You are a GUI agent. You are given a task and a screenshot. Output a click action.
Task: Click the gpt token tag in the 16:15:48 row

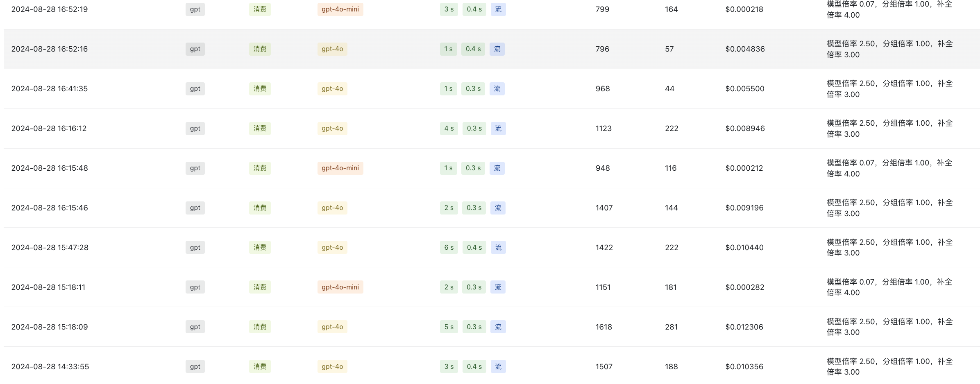click(195, 168)
